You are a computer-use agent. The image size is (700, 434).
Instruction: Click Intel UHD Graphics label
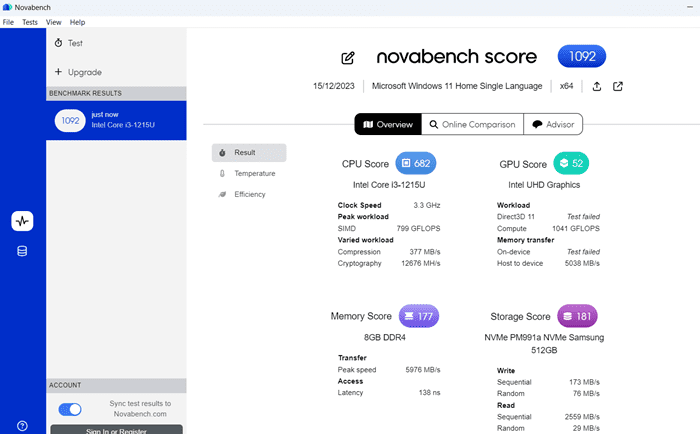click(x=544, y=185)
